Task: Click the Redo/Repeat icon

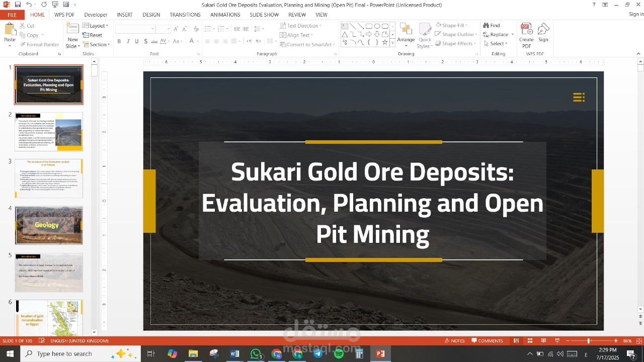Action: click(44, 5)
